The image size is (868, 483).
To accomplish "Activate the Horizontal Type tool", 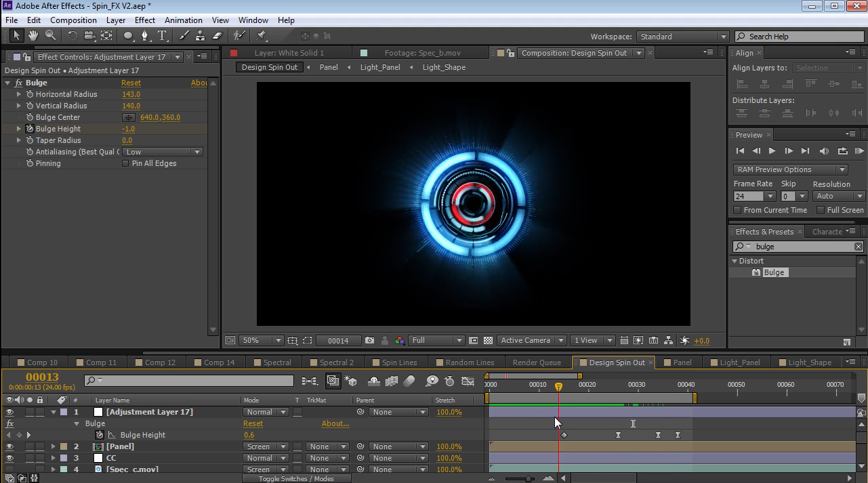I will coord(163,36).
